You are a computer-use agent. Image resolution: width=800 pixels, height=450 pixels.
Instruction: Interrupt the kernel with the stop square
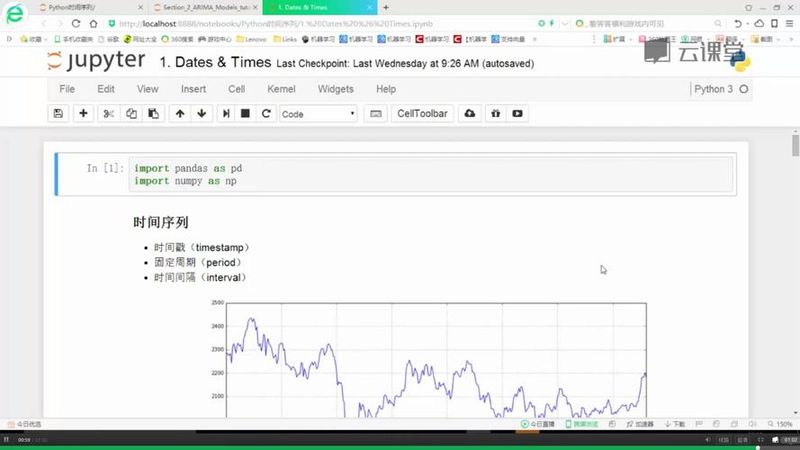pyautogui.click(x=245, y=114)
